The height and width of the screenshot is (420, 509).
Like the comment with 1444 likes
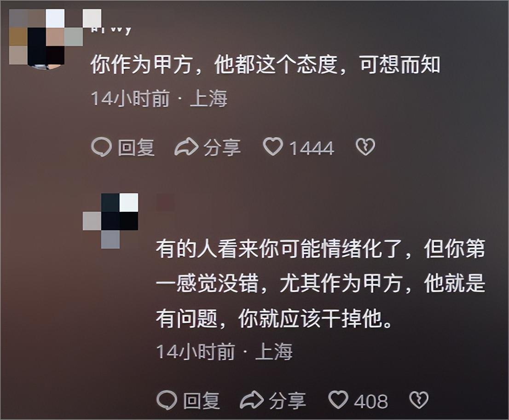tap(273, 146)
